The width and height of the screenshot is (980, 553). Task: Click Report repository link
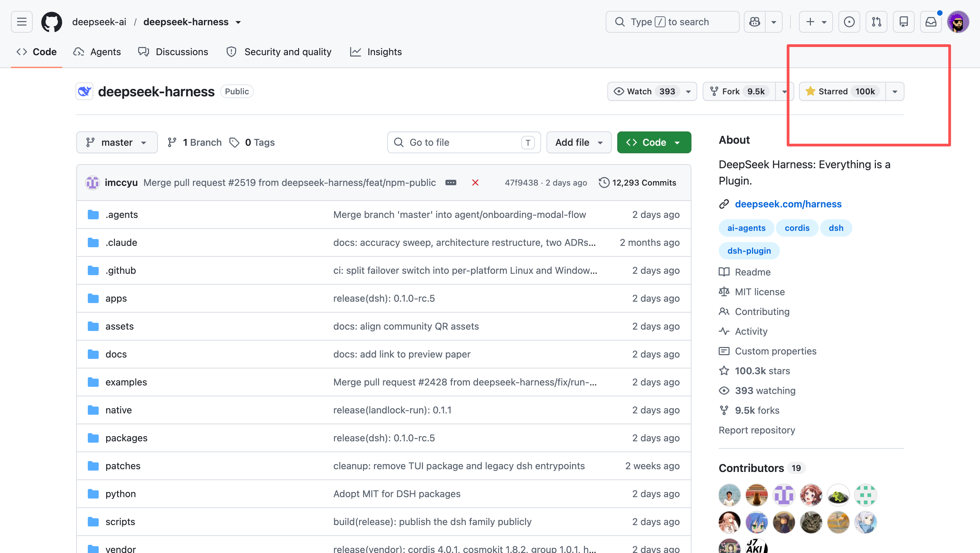point(757,430)
